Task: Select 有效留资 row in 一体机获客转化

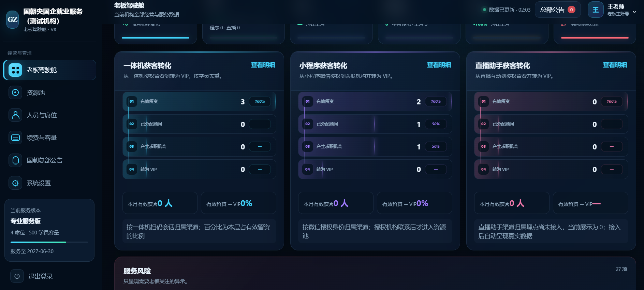Action: 199,101
